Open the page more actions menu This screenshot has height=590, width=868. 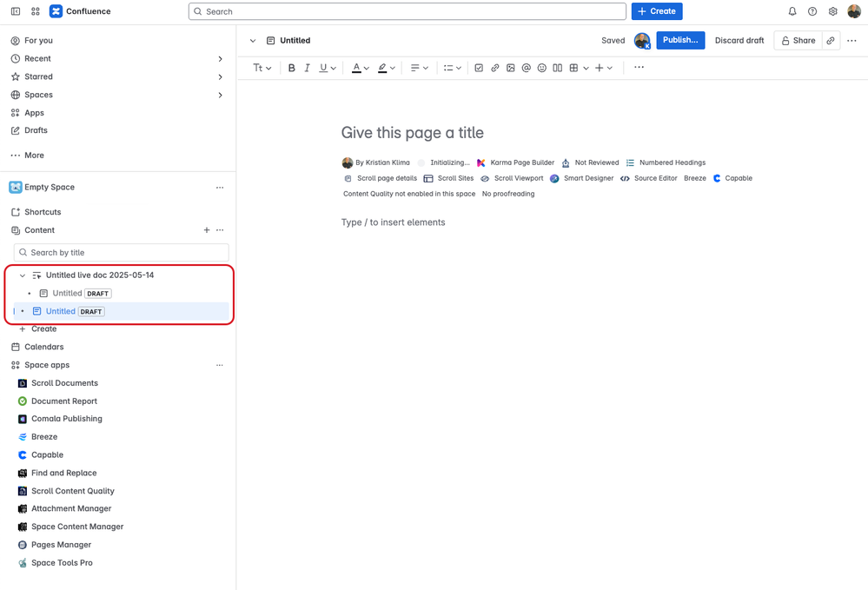tap(851, 40)
